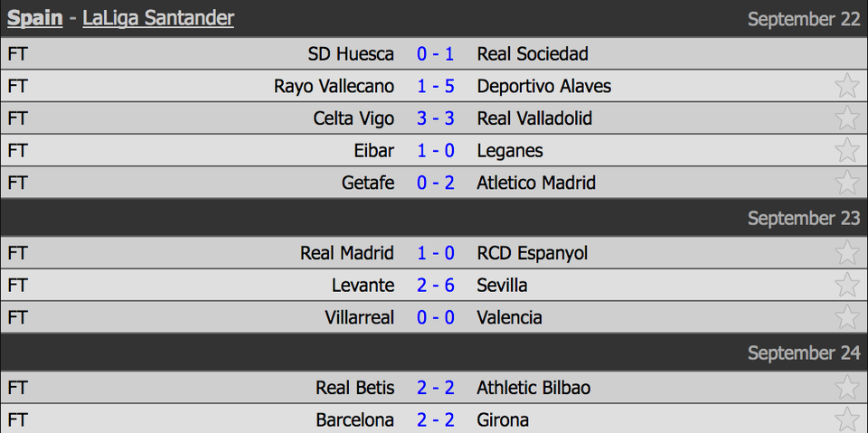
Task: Select the Barcelona team name
Action: tap(354, 419)
